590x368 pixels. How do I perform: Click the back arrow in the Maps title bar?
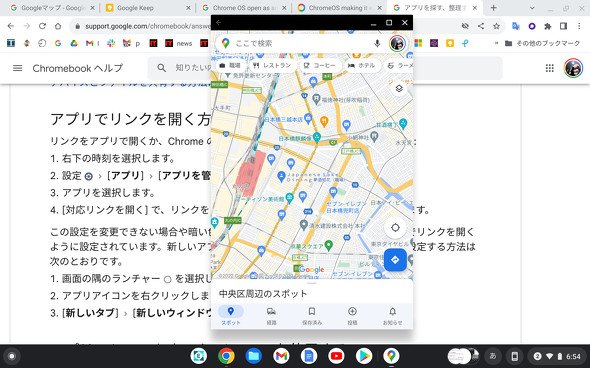coord(219,23)
